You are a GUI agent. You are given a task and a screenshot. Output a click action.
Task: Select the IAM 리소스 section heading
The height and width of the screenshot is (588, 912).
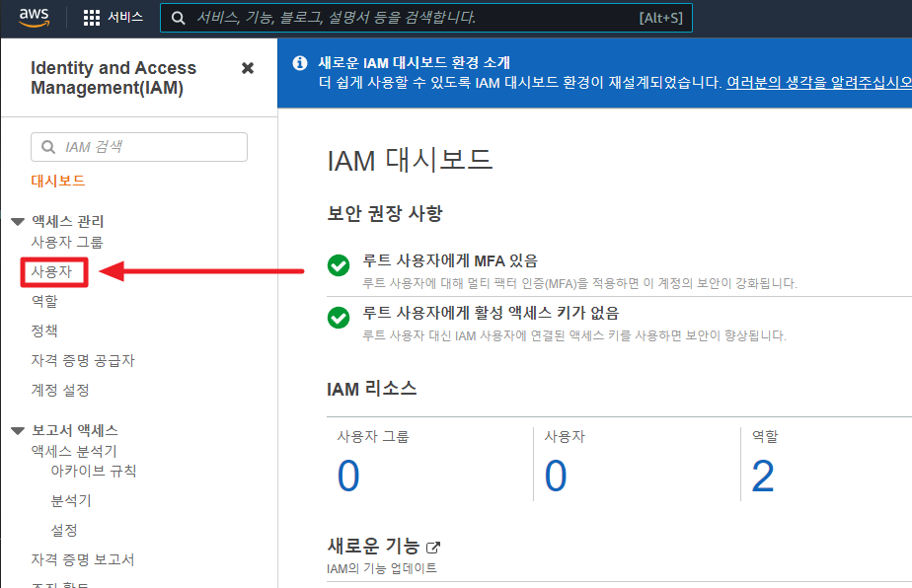click(x=372, y=389)
